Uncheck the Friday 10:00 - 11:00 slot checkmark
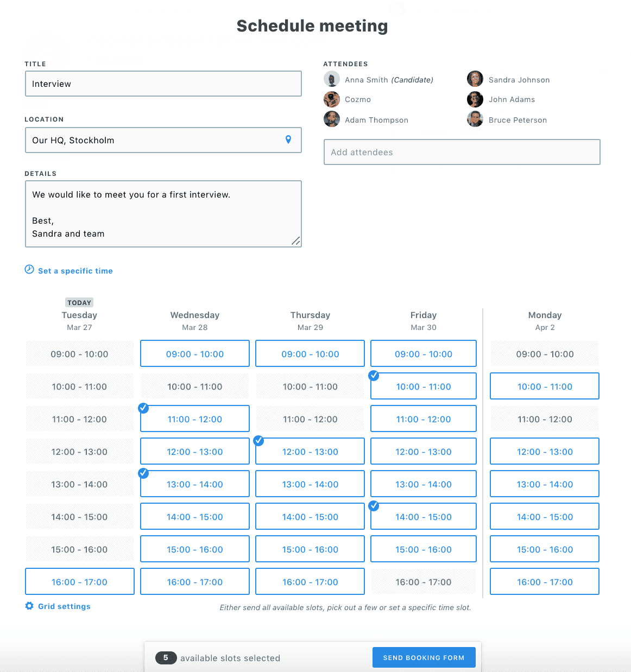Screen dimensions: 631x672 tap(374, 376)
